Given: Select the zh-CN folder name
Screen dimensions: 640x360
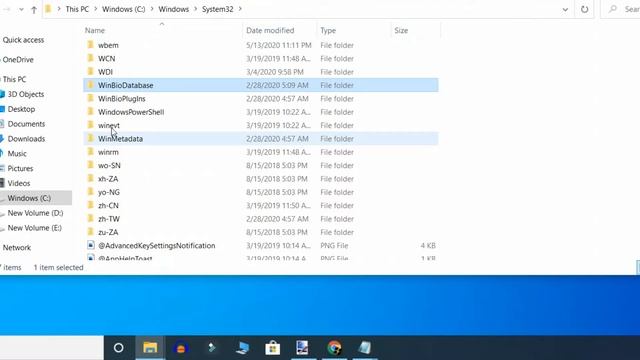Looking at the screenshot, I should (108, 205).
